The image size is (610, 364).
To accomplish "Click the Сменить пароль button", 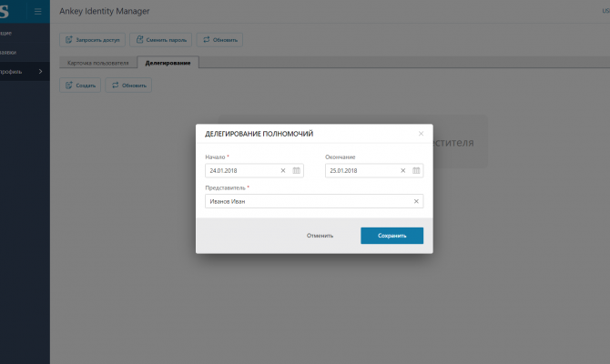I will point(160,40).
